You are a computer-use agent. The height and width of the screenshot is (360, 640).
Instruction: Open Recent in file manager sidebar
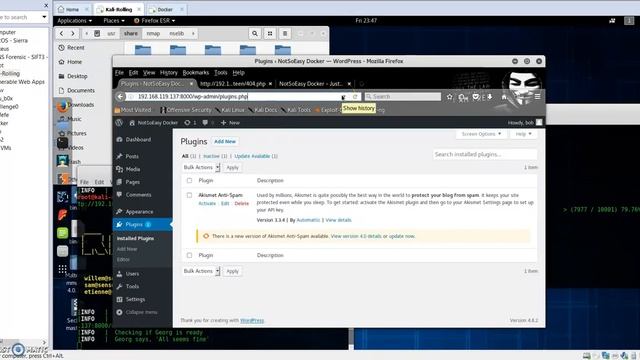pos(76,48)
